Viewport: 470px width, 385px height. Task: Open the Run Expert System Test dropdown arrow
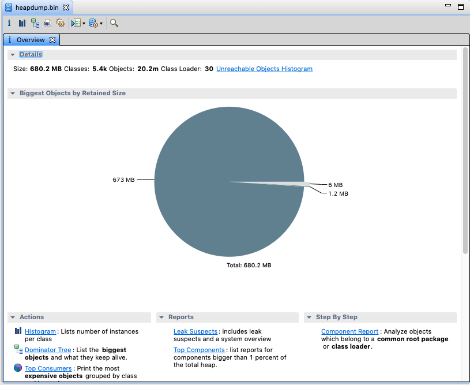[84, 23]
